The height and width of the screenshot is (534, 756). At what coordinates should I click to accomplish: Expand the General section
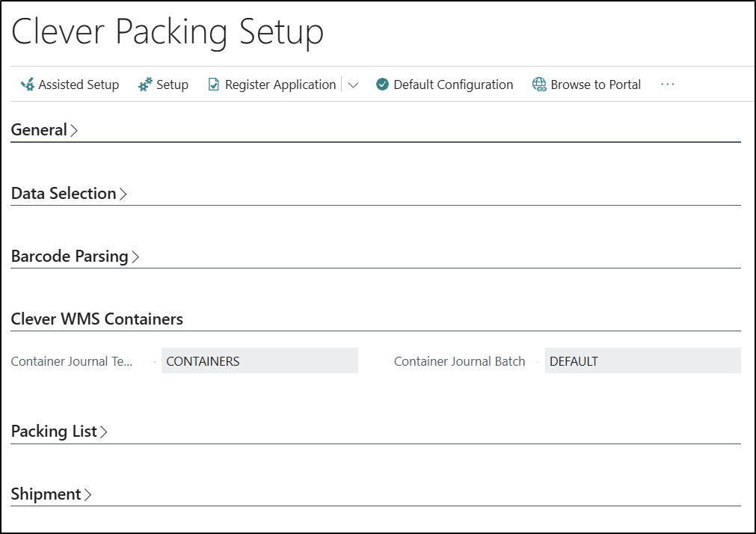pos(44,130)
